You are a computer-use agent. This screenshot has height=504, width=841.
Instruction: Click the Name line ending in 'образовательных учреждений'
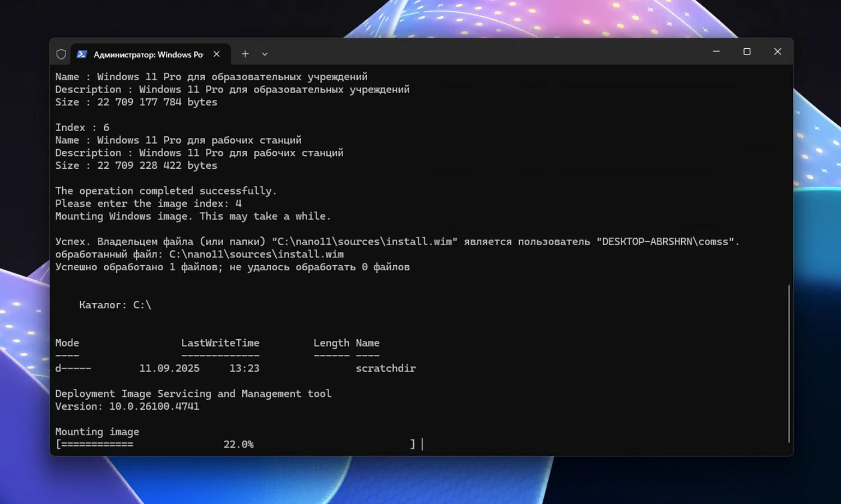tap(211, 77)
